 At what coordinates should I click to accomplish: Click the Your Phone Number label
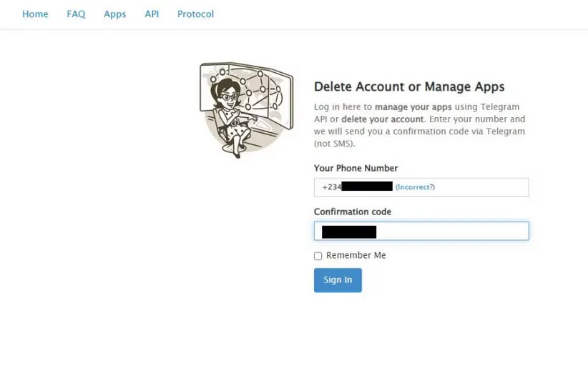pos(356,169)
